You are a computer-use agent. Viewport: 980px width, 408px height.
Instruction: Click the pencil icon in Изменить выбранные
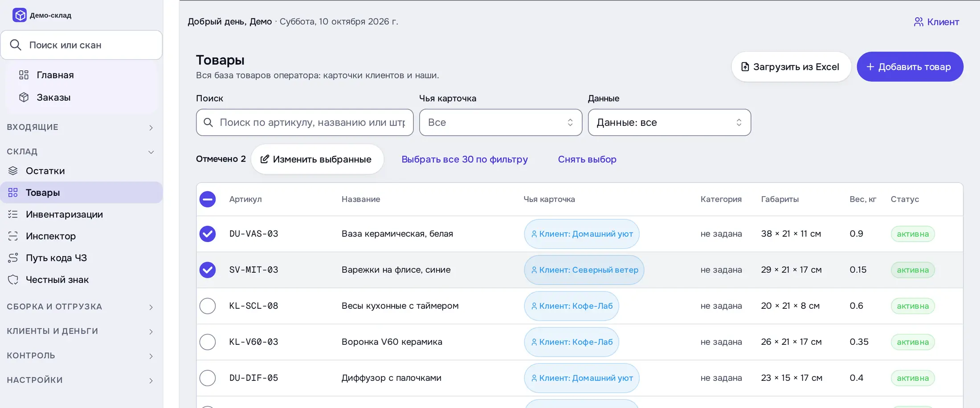(x=265, y=159)
